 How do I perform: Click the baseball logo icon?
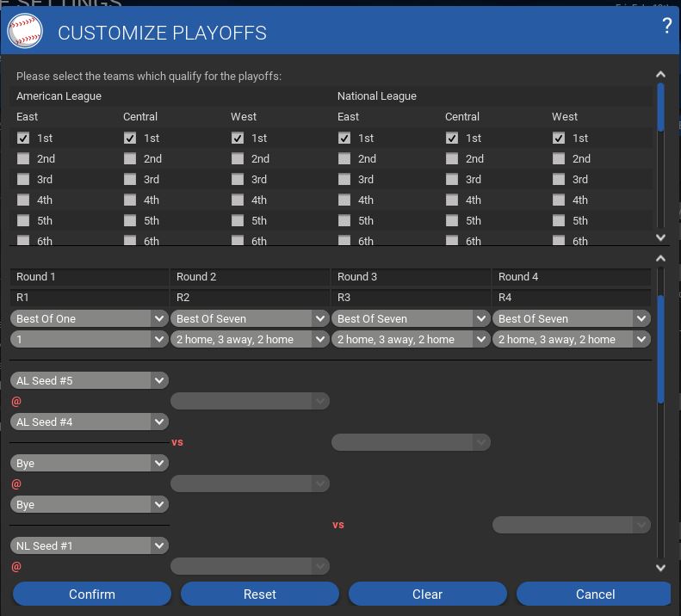[25, 31]
